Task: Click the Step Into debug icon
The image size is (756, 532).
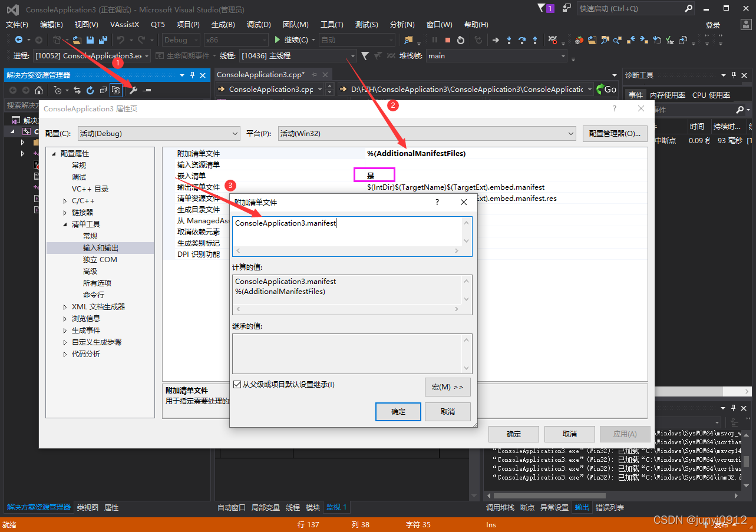Action: click(509, 40)
